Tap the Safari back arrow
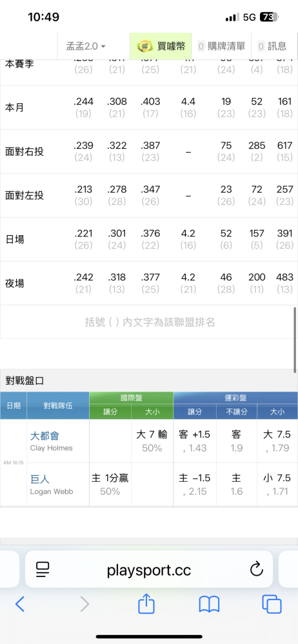 20,604
